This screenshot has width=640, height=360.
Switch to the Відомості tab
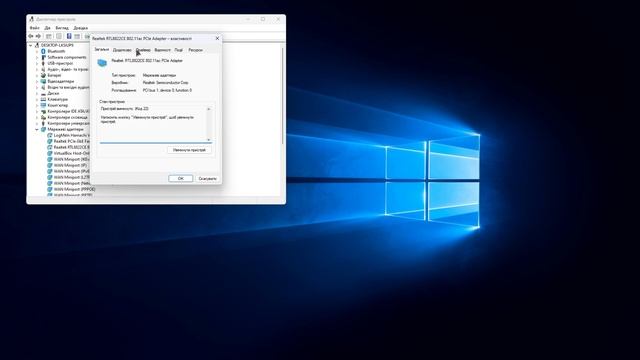click(162, 50)
